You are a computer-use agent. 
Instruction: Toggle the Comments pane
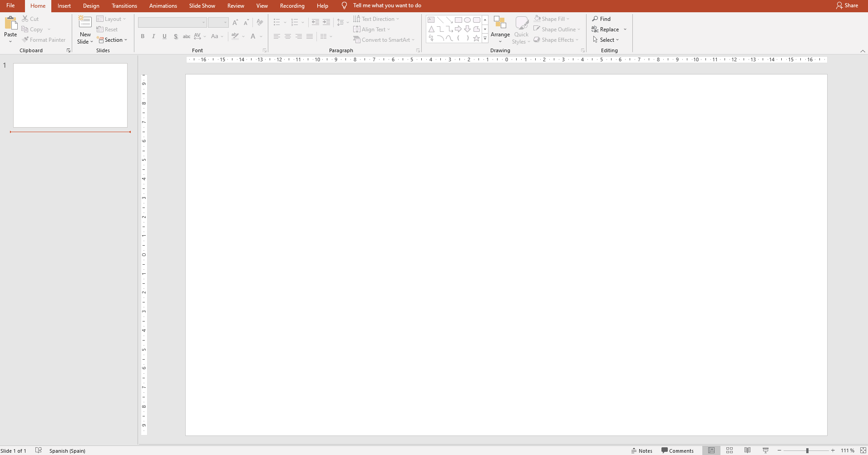(677, 450)
